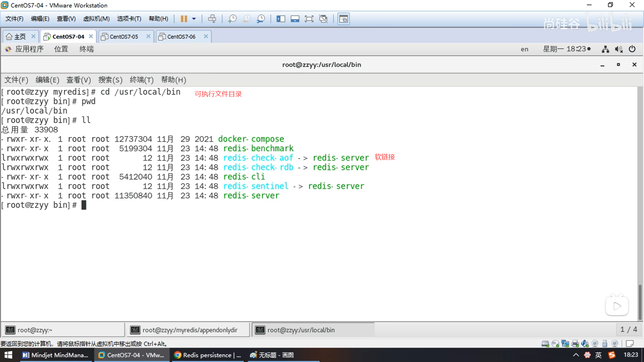Expand the power options dropdown arrow

[194, 19]
